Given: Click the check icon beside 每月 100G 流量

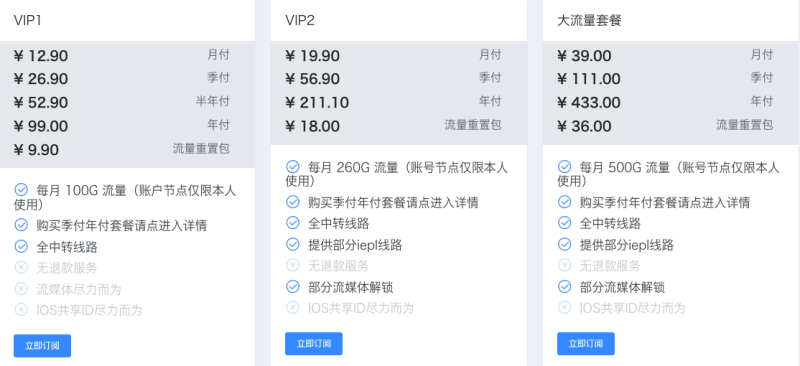Looking at the screenshot, I should [x=21, y=190].
